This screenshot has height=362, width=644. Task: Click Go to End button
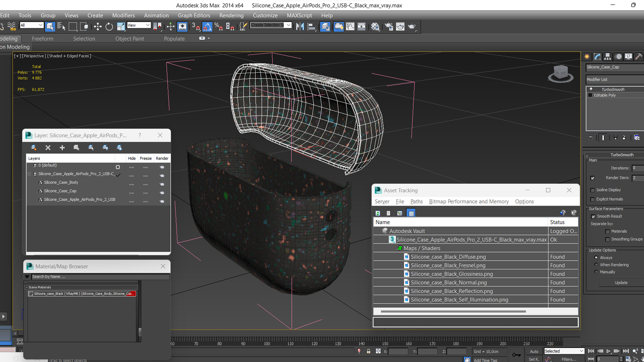(626, 351)
